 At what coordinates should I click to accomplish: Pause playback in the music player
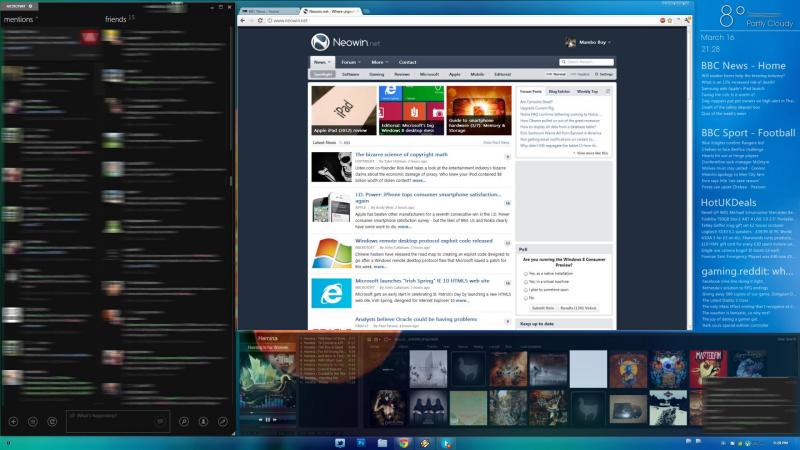tap(267, 419)
